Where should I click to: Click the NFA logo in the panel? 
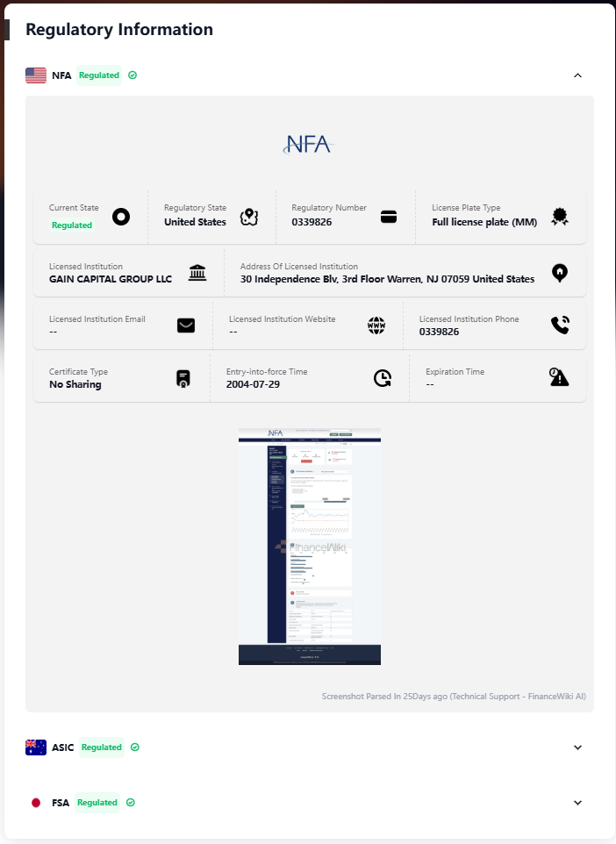click(x=309, y=144)
